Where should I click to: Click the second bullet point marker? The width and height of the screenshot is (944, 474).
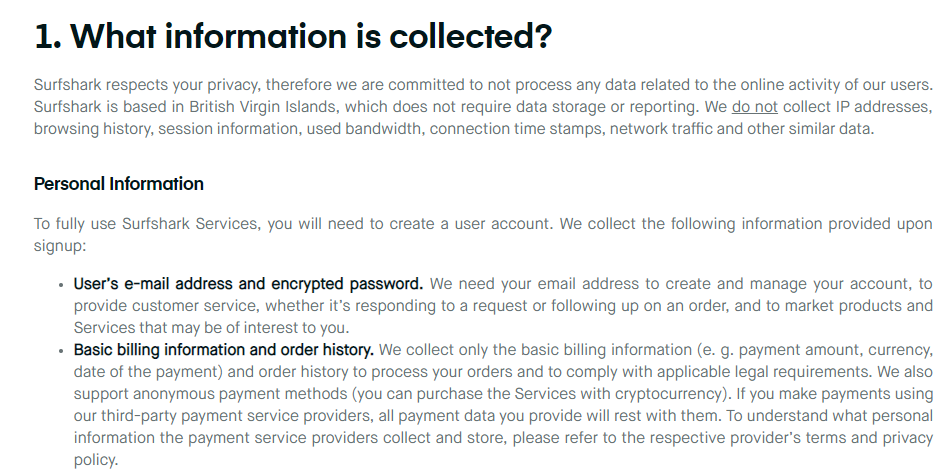(61, 351)
